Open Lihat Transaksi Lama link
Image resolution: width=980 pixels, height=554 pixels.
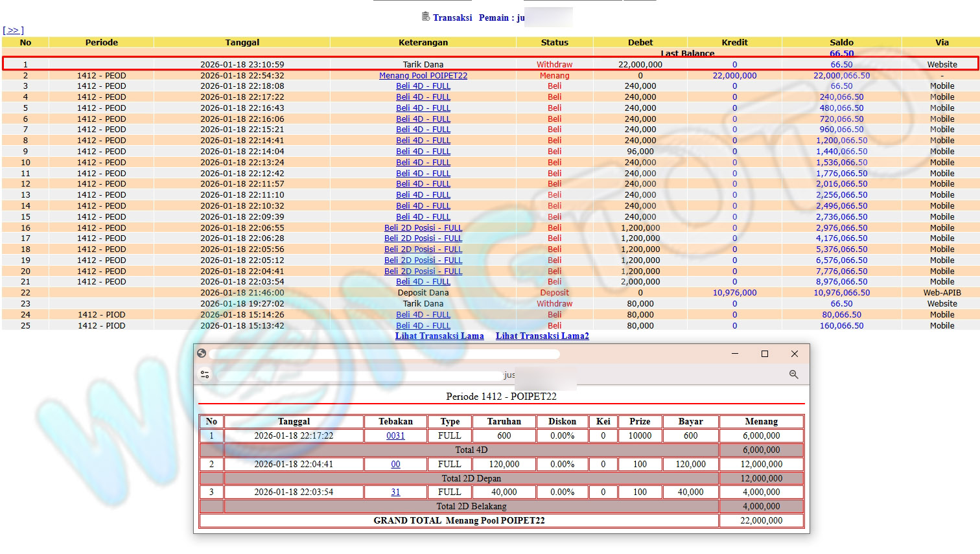[x=439, y=336]
